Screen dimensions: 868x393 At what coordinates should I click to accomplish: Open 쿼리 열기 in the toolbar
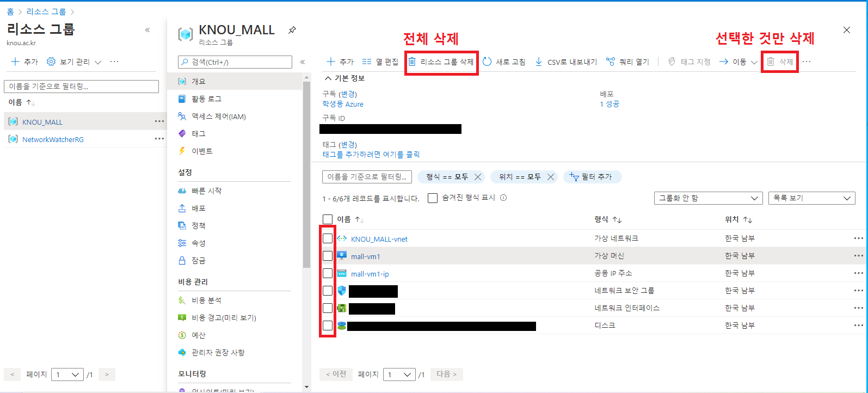click(627, 62)
